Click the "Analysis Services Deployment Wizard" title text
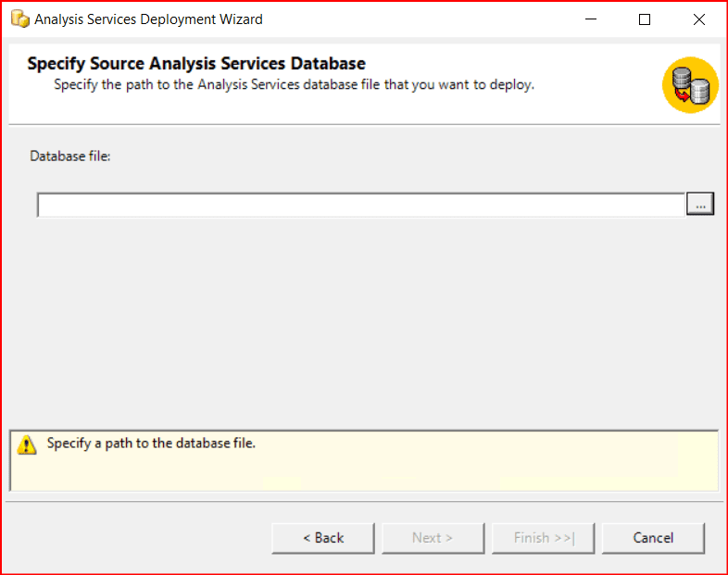 148,19
